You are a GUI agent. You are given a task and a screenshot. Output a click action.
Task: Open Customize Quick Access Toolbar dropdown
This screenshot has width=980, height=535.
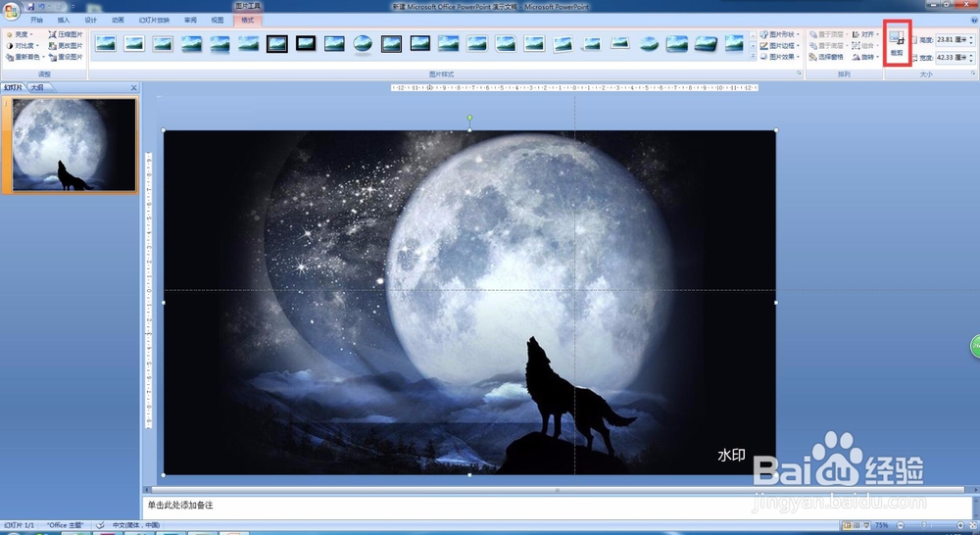(x=73, y=6)
